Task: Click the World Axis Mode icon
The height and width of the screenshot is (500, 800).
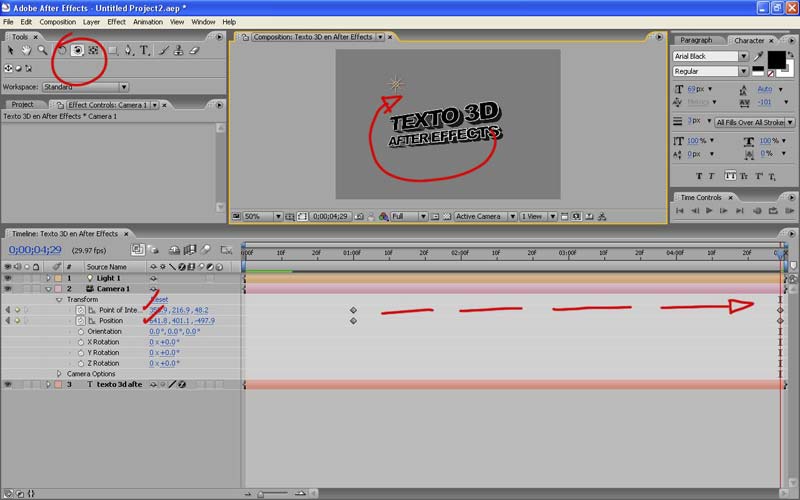Action: tap(18, 68)
